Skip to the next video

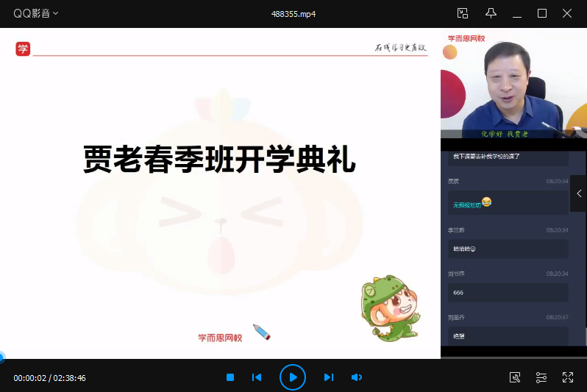pos(329,377)
